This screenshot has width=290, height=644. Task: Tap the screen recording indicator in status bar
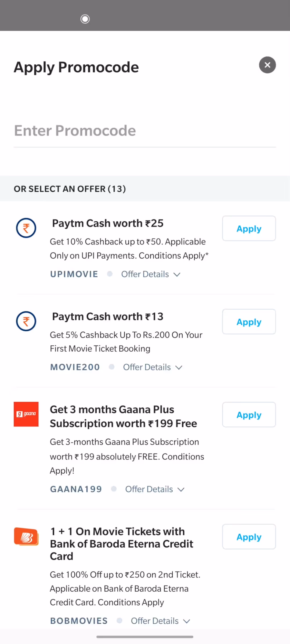pyautogui.click(x=85, y=19)
